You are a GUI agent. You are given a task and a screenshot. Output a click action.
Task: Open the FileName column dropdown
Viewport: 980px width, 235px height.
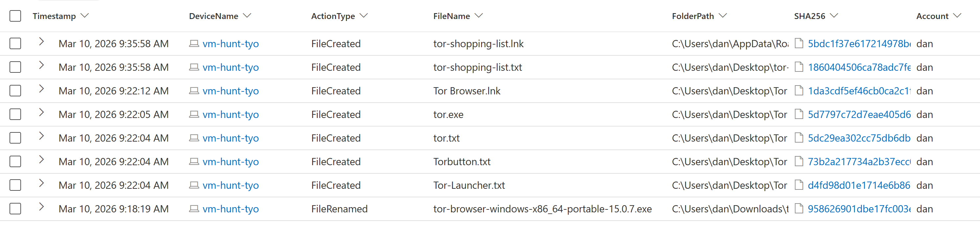coord(479,16)
